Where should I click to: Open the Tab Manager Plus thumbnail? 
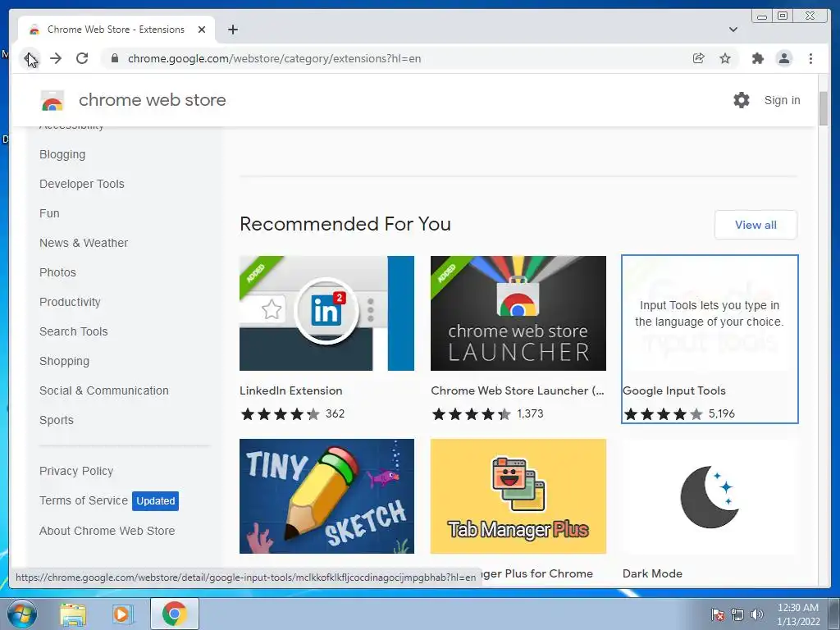(x=518, y=496)
